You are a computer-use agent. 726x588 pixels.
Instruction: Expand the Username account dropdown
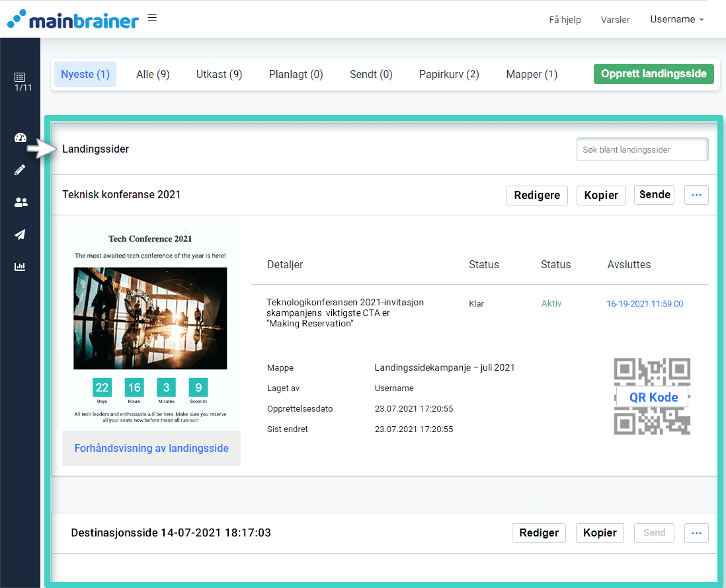(x=676, y=19)
